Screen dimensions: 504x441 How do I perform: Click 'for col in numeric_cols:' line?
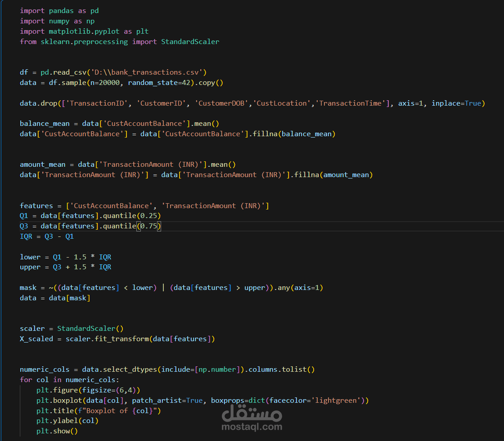click(x=70, y=380)
